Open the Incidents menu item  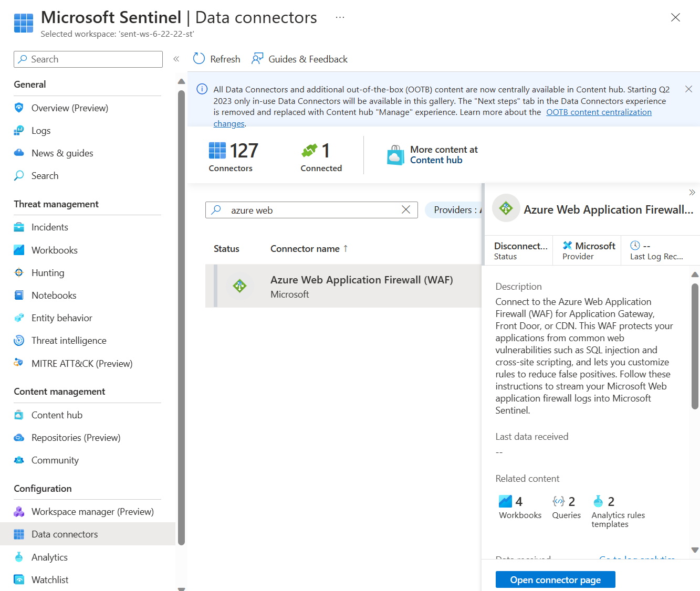coord(50,227)
